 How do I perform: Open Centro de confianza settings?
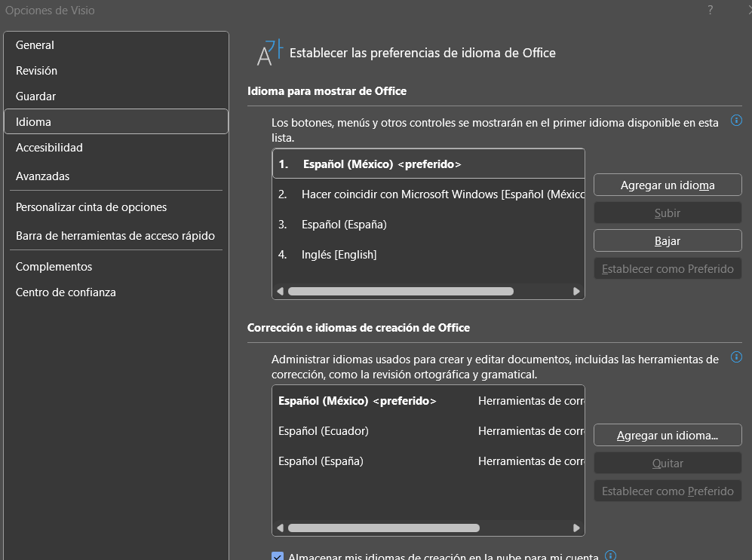(x=115, y=292)
